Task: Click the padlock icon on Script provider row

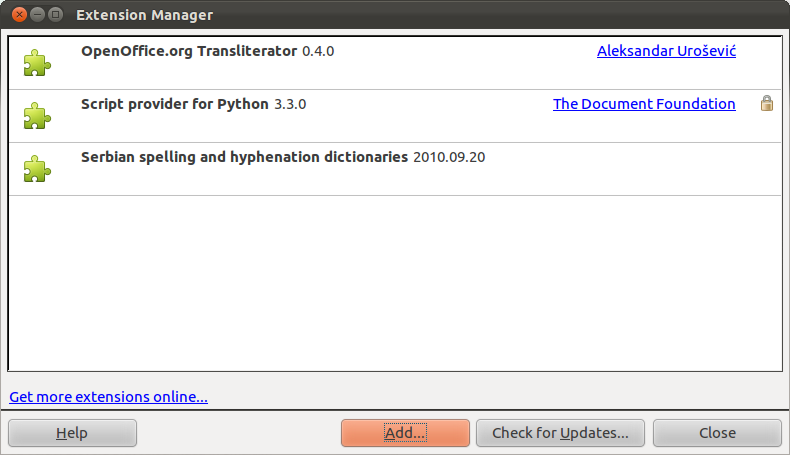Action: tap(767, 103)
